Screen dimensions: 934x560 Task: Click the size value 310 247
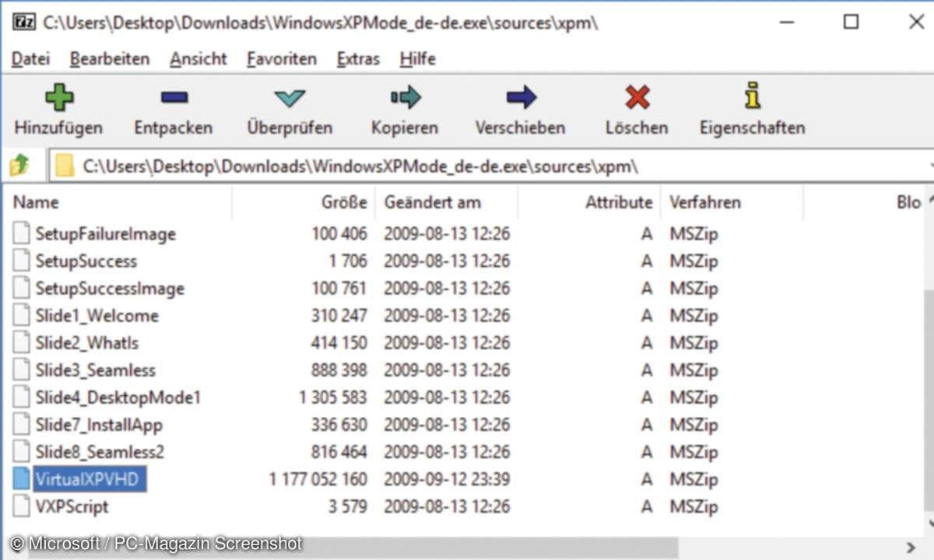coord(339,315)
